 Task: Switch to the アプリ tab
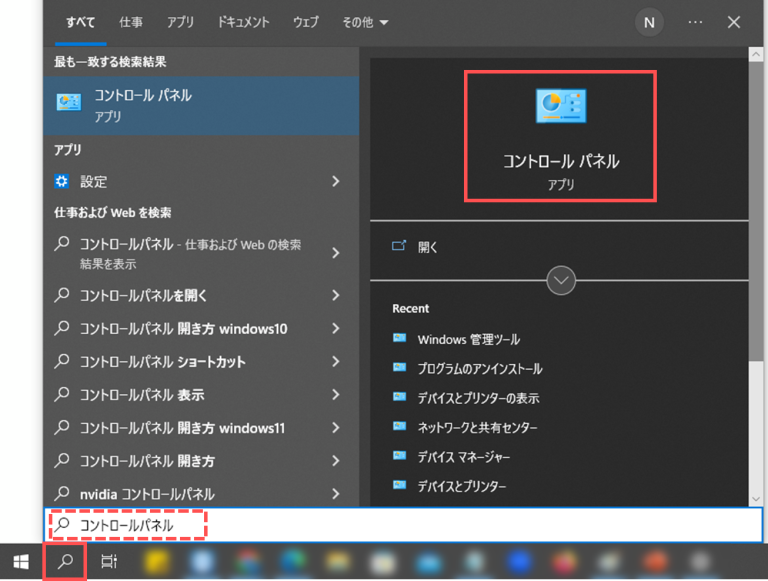point(180,23)
